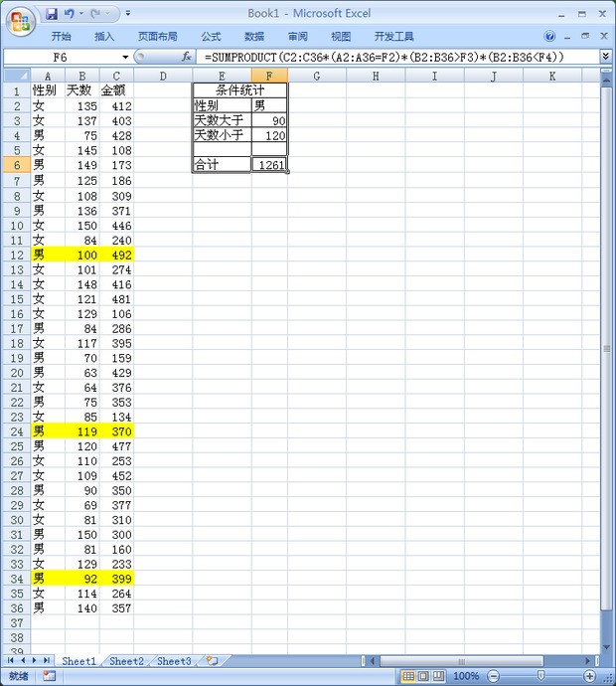
Task: Click the horizontal scrollbar thumb
Action: (x=462, y=660)
